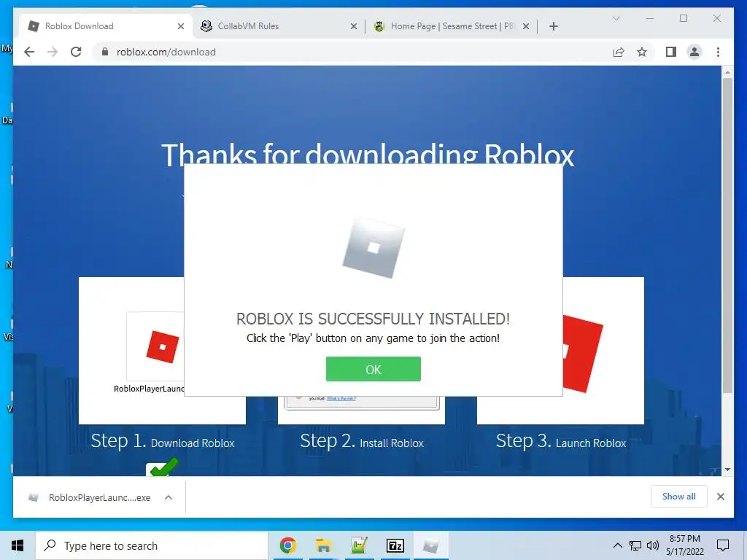This screenshot has height=560, width=747.
Task: Show hidden system tray icons
Action: [x=617, y=545]
